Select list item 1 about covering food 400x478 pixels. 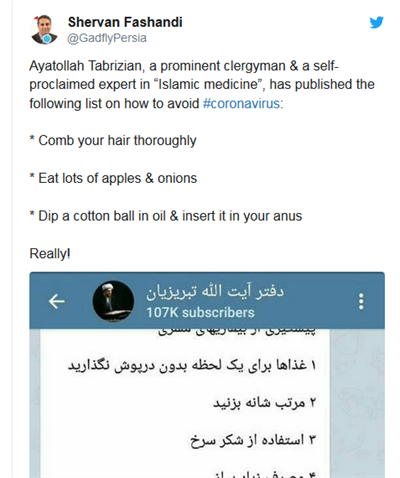pos(192,365)
